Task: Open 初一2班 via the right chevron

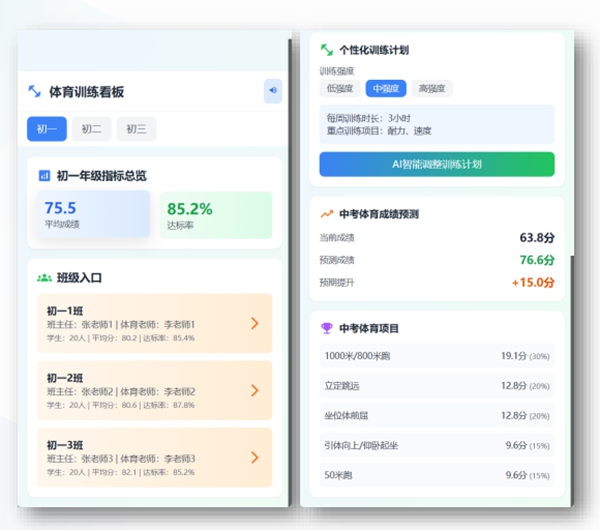Action: (x=255, y=390)
